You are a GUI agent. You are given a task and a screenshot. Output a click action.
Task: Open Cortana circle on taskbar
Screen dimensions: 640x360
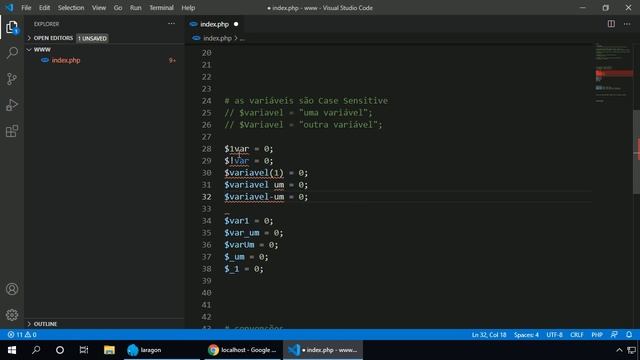(x=60, y=350)
